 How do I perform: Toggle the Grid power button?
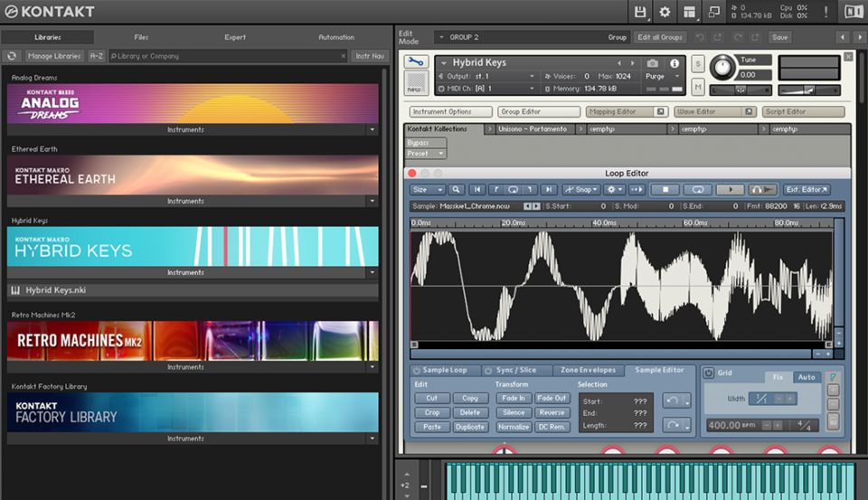pos(709,373)
